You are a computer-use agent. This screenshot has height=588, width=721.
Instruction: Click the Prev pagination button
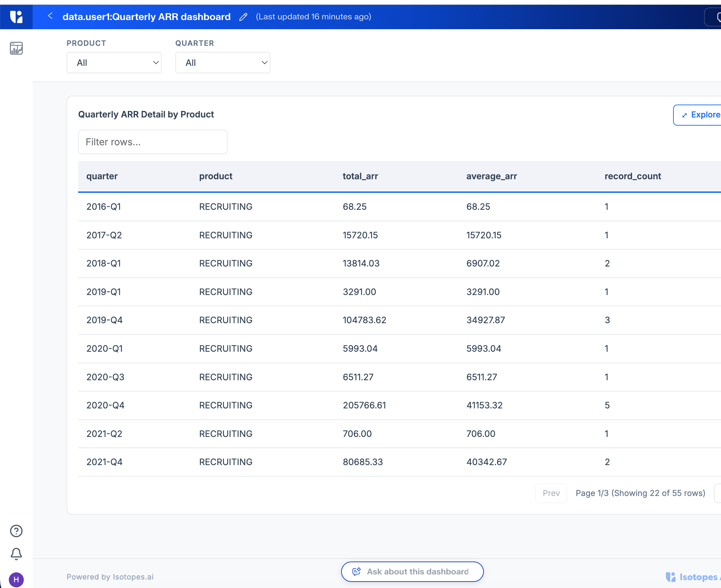coord(551,493)
